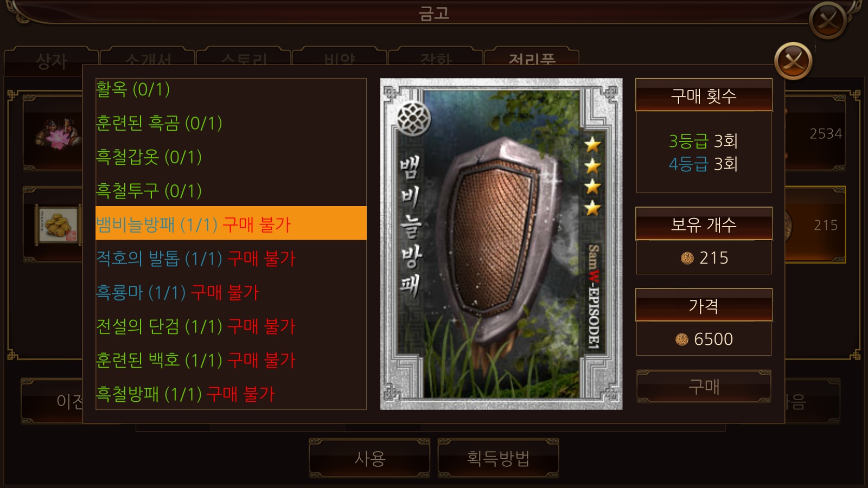The width and height of the screenshot is (868, 488).
Task: Choose 흑철갑옷 (0/1) in the list
Action: point(231,157)
